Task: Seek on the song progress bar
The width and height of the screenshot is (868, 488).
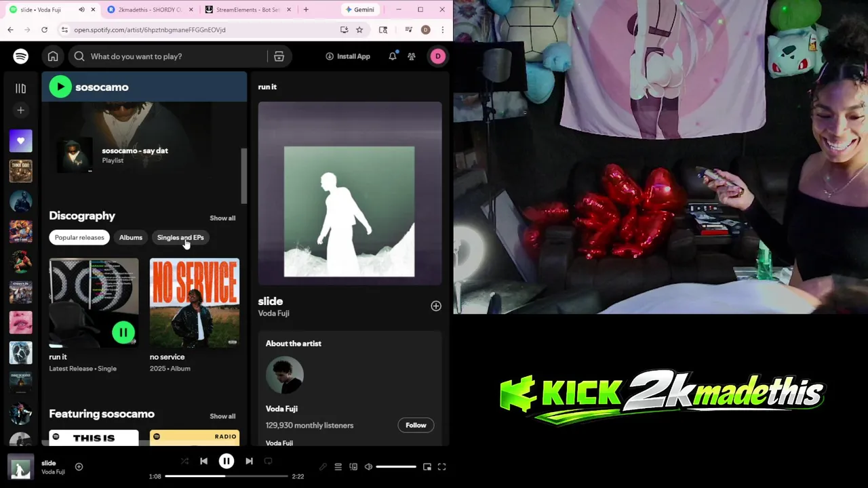Action: (226, 476)
